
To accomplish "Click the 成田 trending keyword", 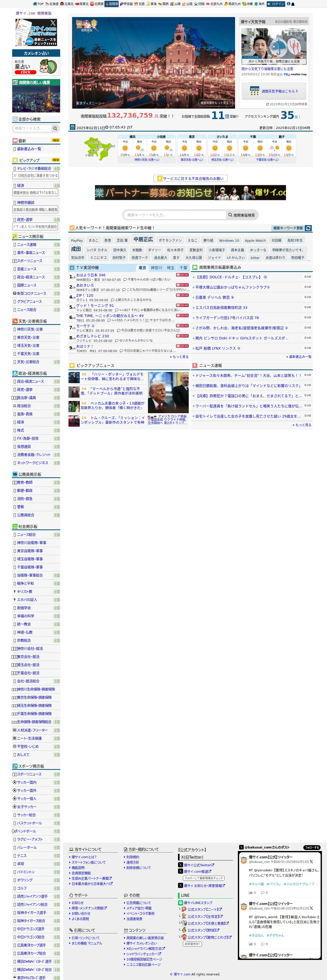I will click(x=76, y=249).
